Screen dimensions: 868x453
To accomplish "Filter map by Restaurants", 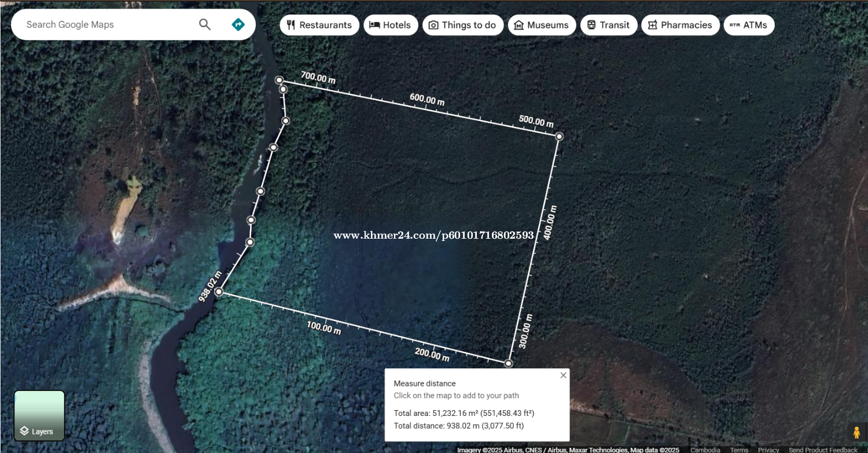I will coord(319,25).
